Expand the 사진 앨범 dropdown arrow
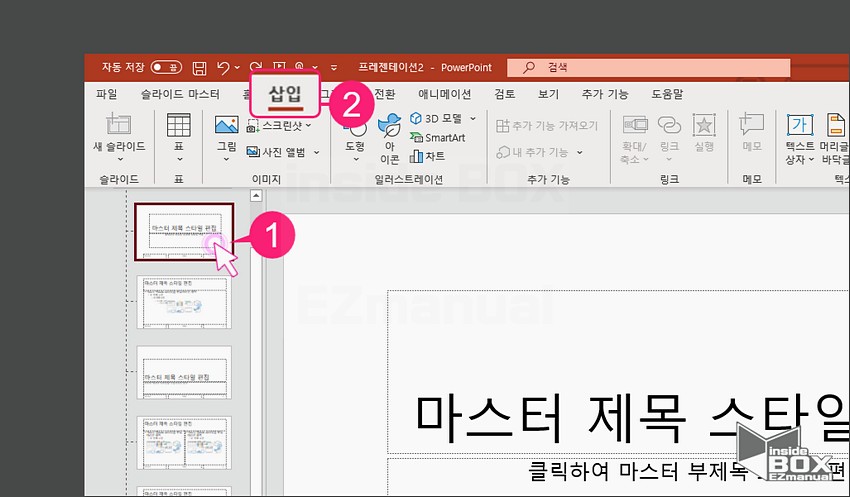 [x=317, y=152]
